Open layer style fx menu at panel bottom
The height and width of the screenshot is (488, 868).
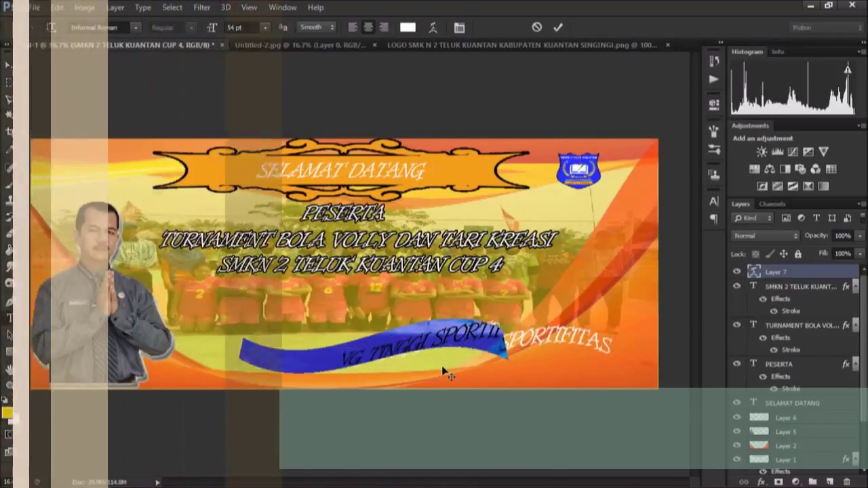[761, 482]
